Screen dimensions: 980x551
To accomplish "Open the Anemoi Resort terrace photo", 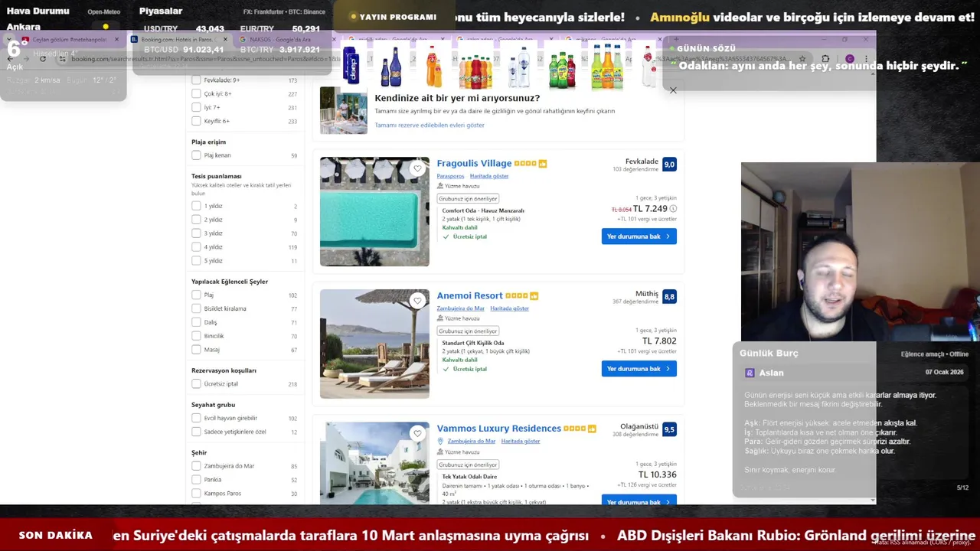I will point(374,344).
